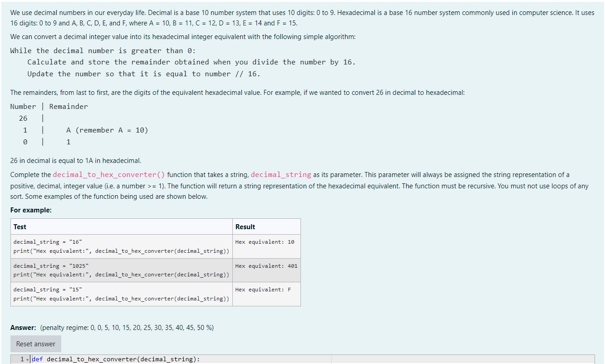Click the 'Number | Remainder' table header line
This screenshot has height=364, width=605.
49,107
